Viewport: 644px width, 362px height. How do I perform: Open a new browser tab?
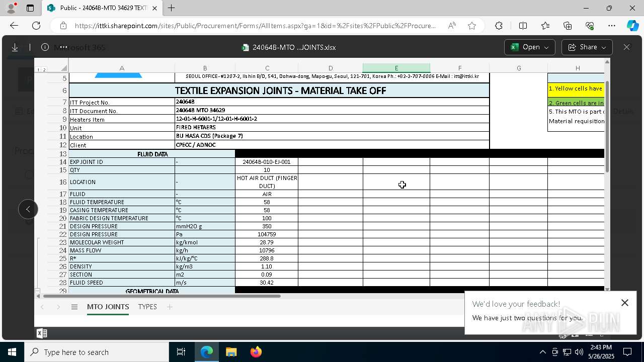click(x=171, y=8)
